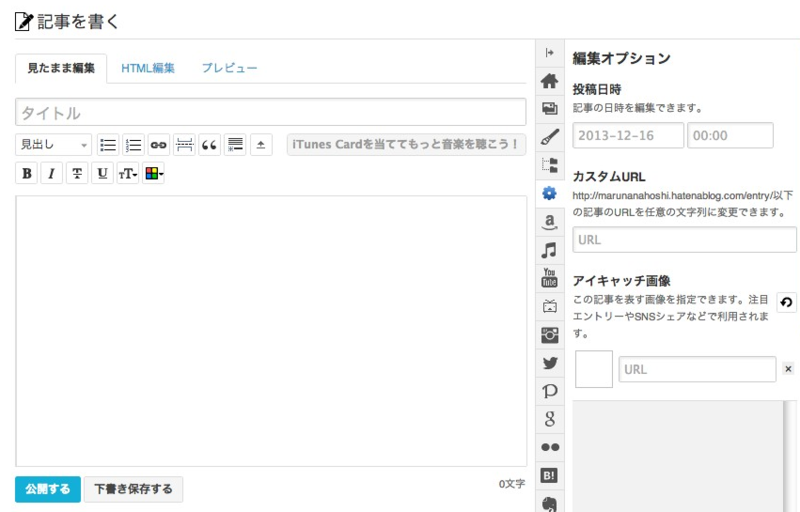
Task: Click the 公開する publish button
Action: [x=47, y=489]
